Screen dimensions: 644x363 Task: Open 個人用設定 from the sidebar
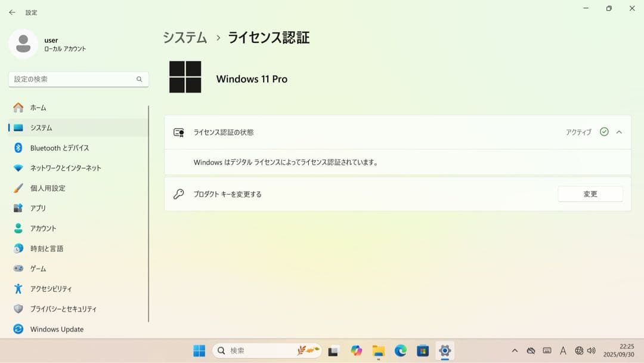(48, 188)
